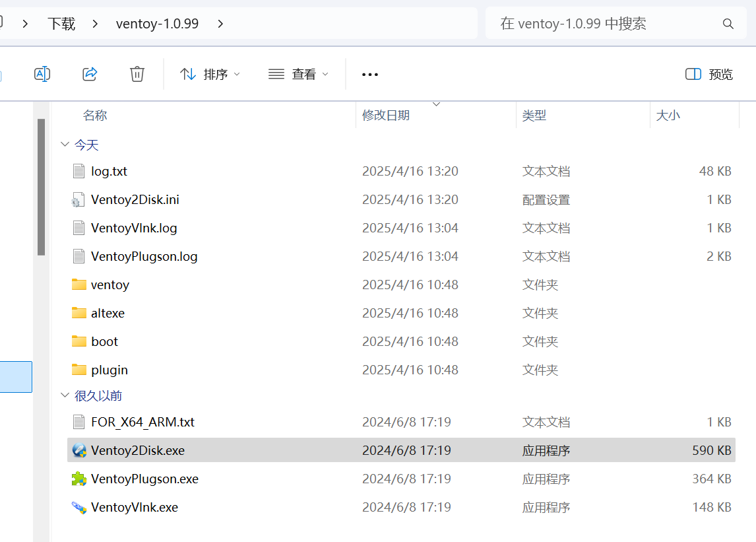Click the 今天 group label
This screenshot has width=756, height=542.
[86, 145]
